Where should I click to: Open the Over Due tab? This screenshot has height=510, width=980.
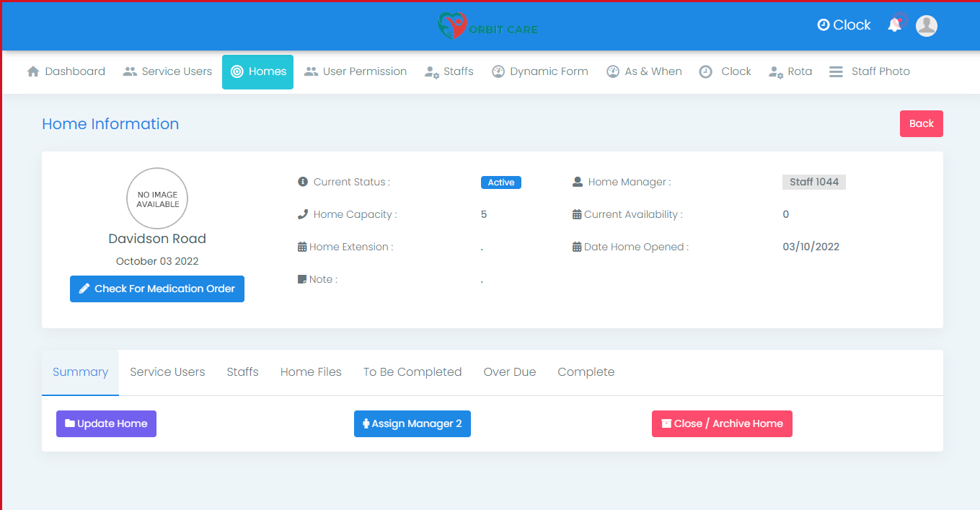click(x=510, y=371)
